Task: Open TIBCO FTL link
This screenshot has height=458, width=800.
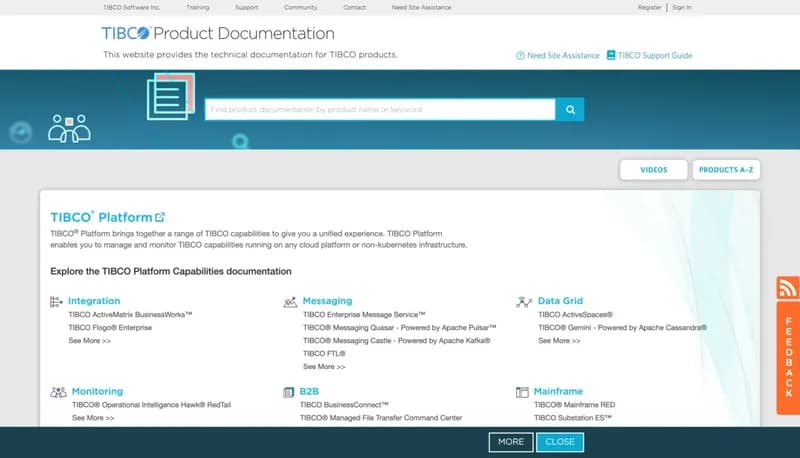Action: (x=324, y=353)
